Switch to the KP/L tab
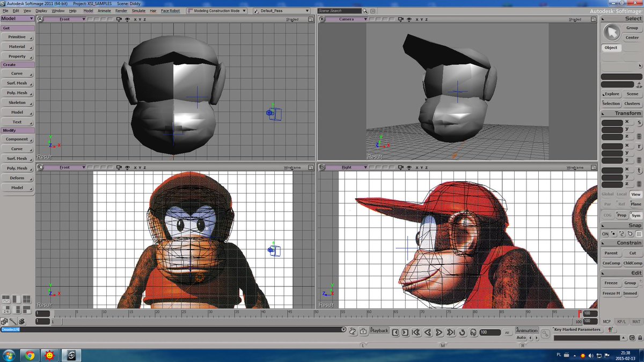Image resolution: width=644 pixels, height=362 pixels. coord(621,322)
